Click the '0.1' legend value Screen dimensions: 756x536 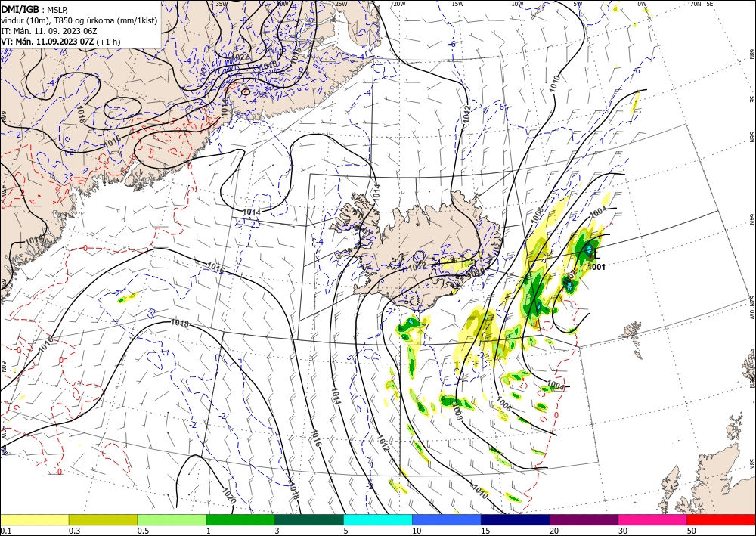5,531
